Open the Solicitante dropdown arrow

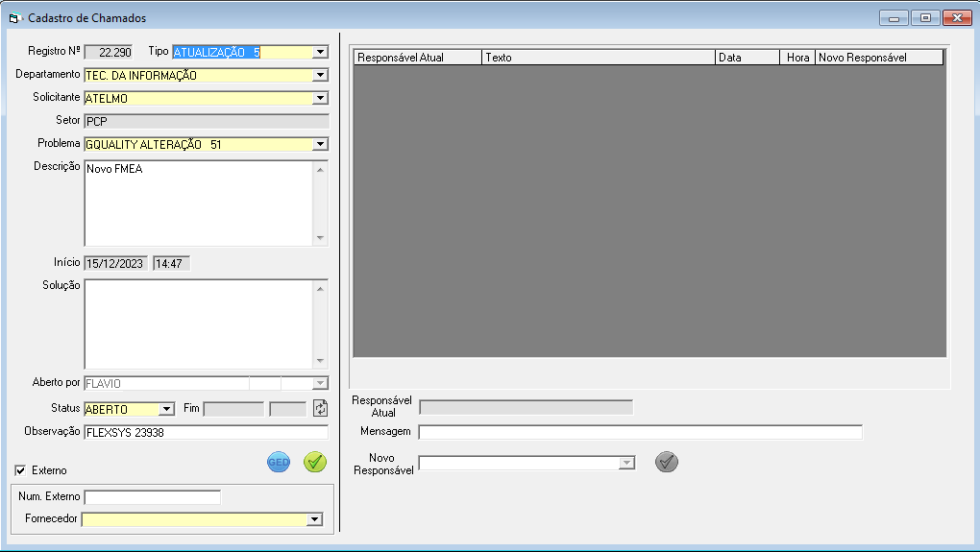click(x=320, y=98)
